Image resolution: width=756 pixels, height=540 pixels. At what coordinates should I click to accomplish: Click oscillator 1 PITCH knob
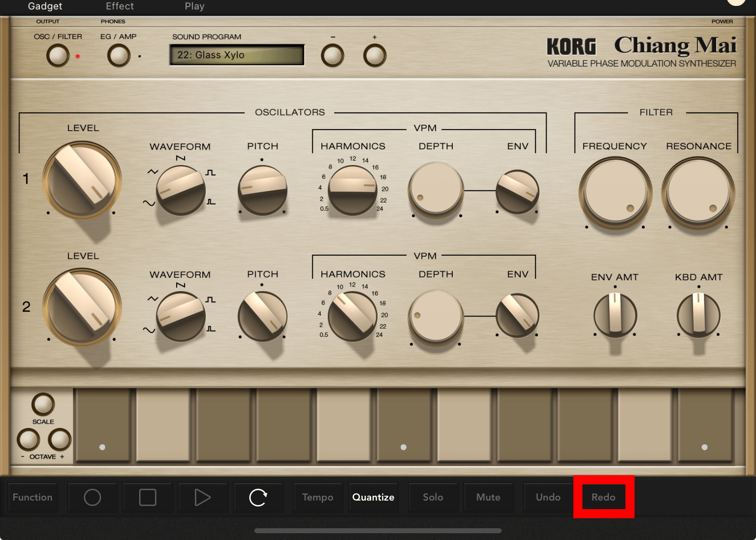pos(262,190)
